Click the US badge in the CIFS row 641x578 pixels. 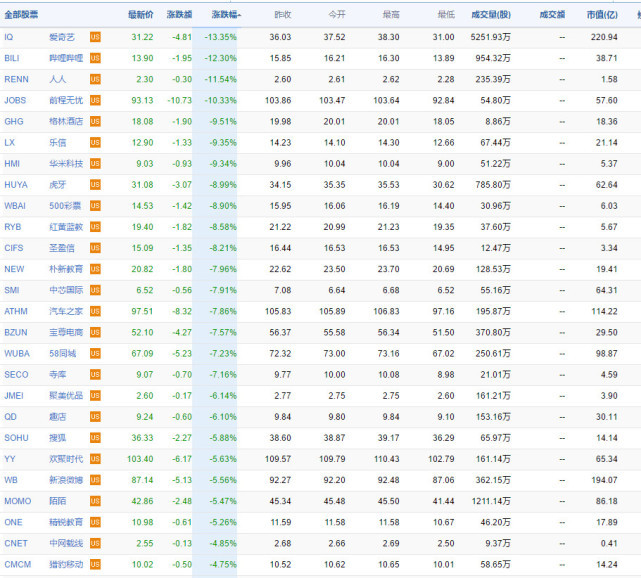(95, 248)
